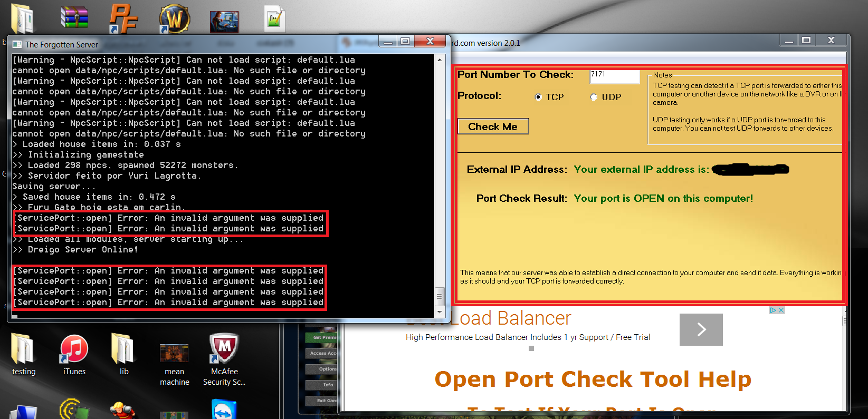Click the console scrollbar thumb
Image resolution: width=868 pixels, height=419 pixels.
440,297
